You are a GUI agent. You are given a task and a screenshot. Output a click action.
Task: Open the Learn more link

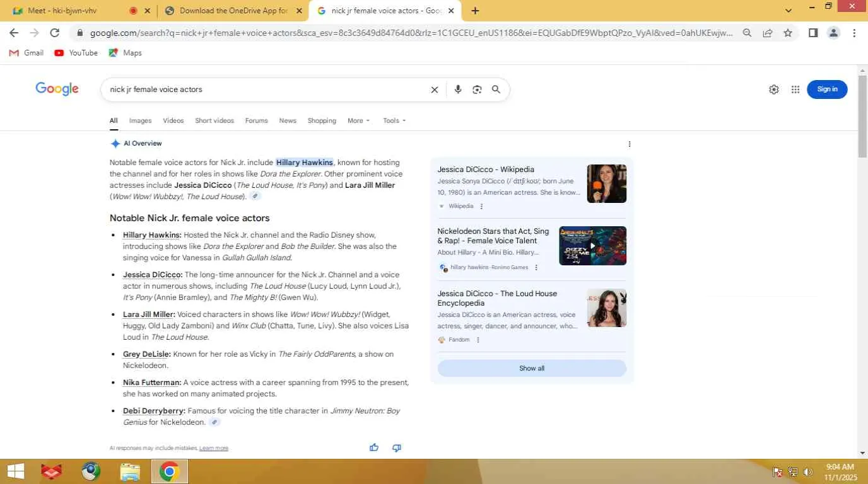pos(214,448)
